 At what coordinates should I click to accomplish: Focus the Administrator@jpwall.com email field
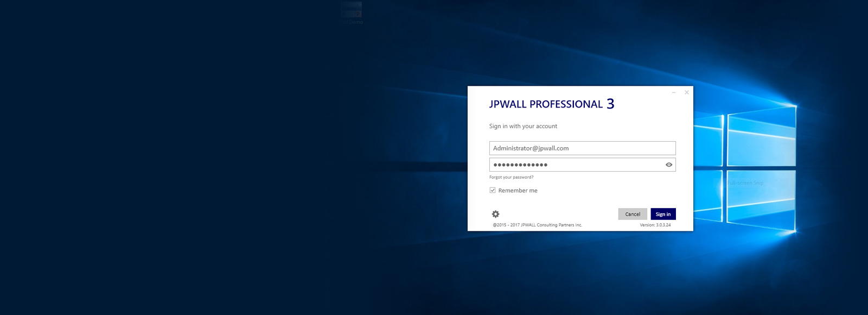click(x=582, y=148)
